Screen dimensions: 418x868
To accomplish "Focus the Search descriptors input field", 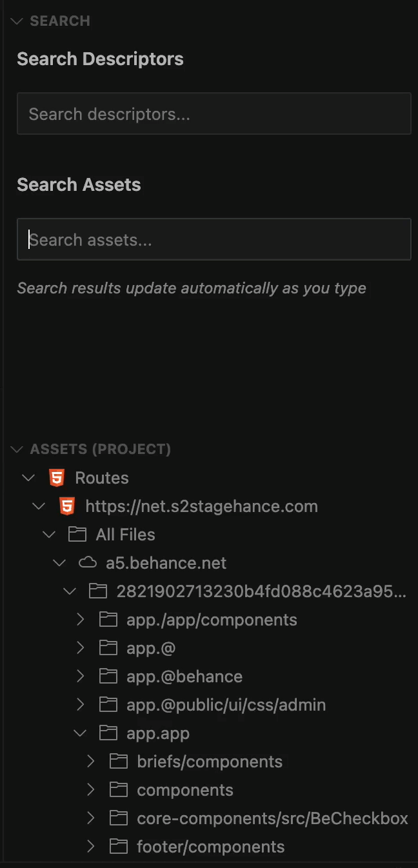I will (x=214, y=115).
